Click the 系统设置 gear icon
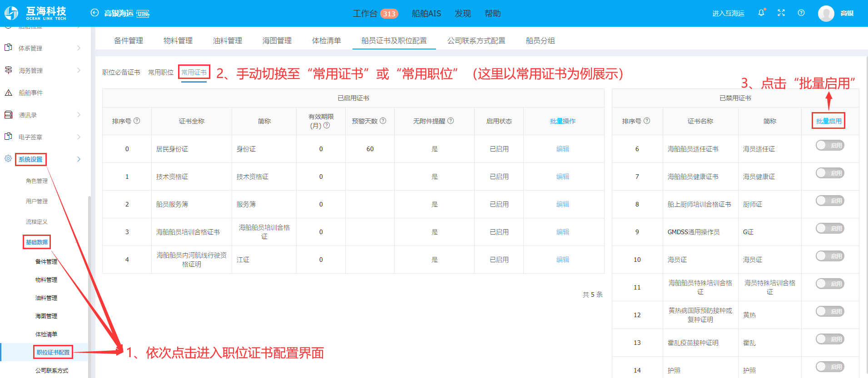The width and height of the screenshot is (868, 378). click(x=8, y=159)
